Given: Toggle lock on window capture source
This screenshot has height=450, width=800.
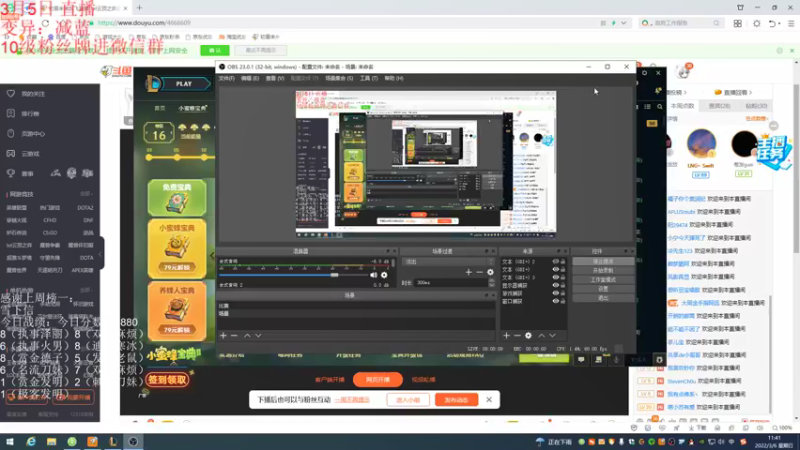Looking at the screenshot, I should [x=563, y=301].
